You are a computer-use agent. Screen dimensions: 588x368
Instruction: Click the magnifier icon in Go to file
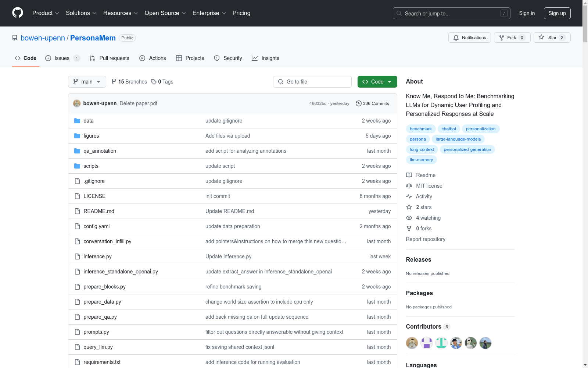tap(281, 82)
